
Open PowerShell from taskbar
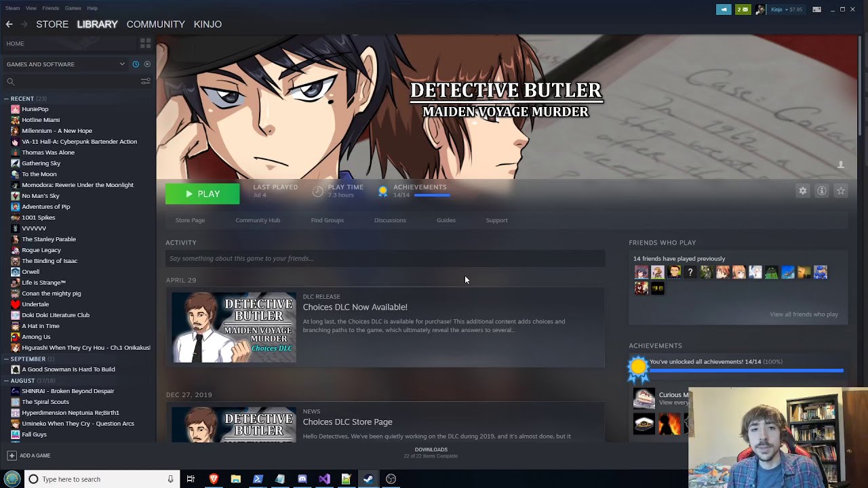258,479
